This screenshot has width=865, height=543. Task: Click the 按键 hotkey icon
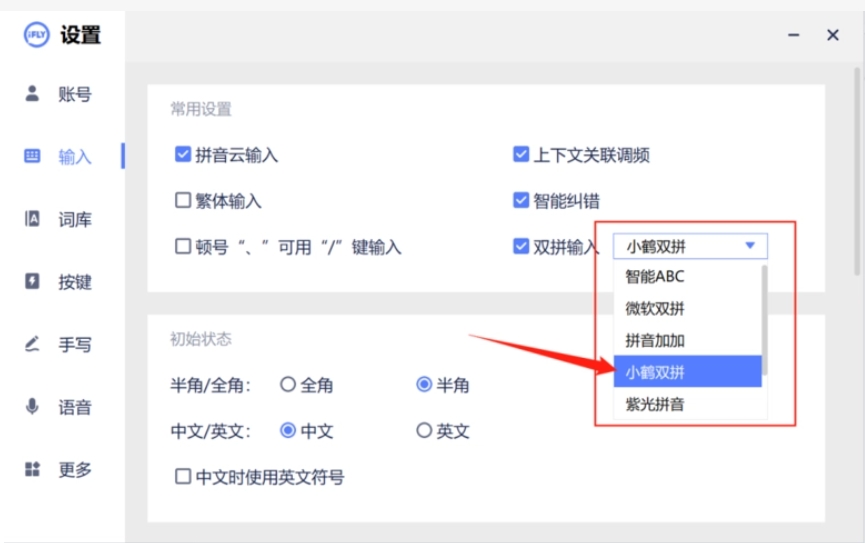point(32,281)
